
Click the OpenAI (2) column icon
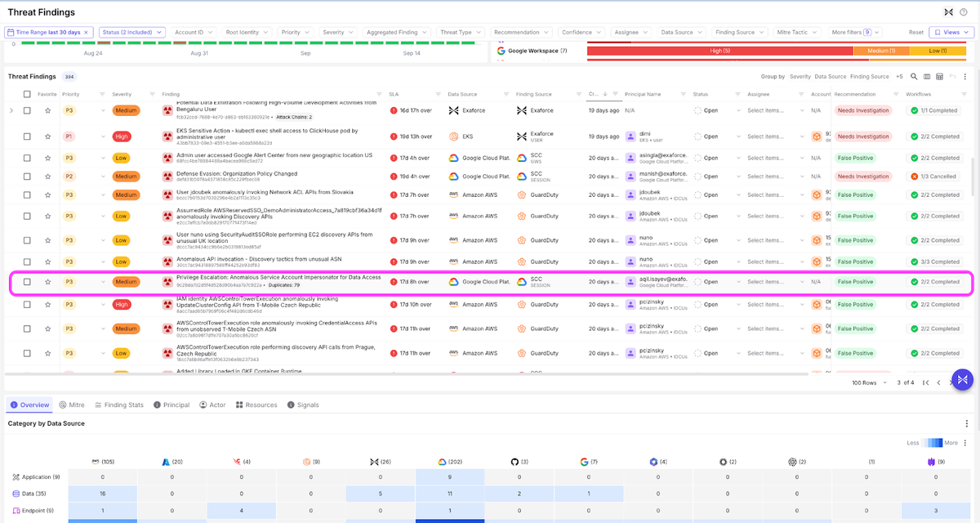(x=791, y=462)
